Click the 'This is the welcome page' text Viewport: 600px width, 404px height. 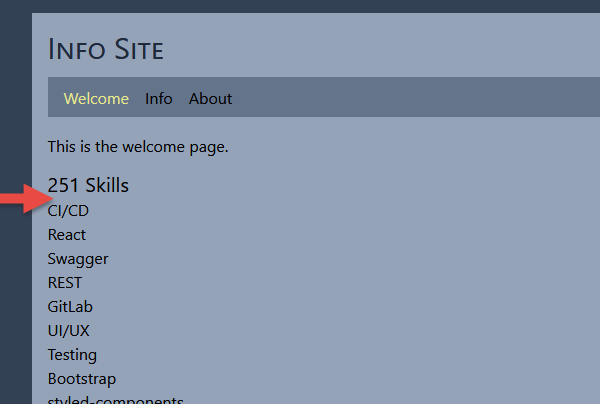coord(138,147)
